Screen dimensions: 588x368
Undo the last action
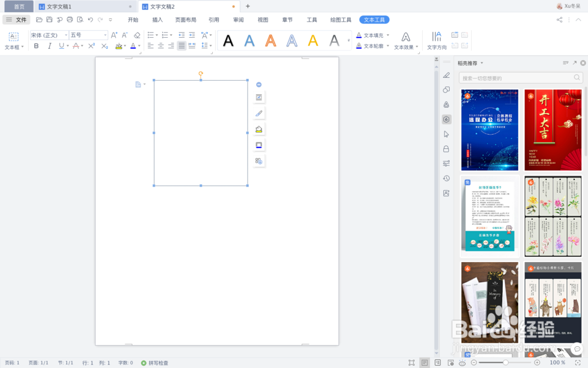pyautogui.click(x=91, y=19)
